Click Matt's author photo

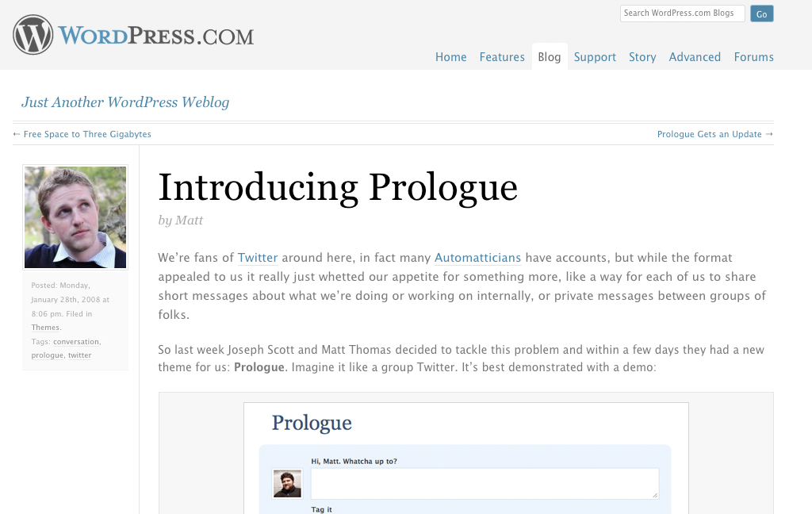click(75, 217)
